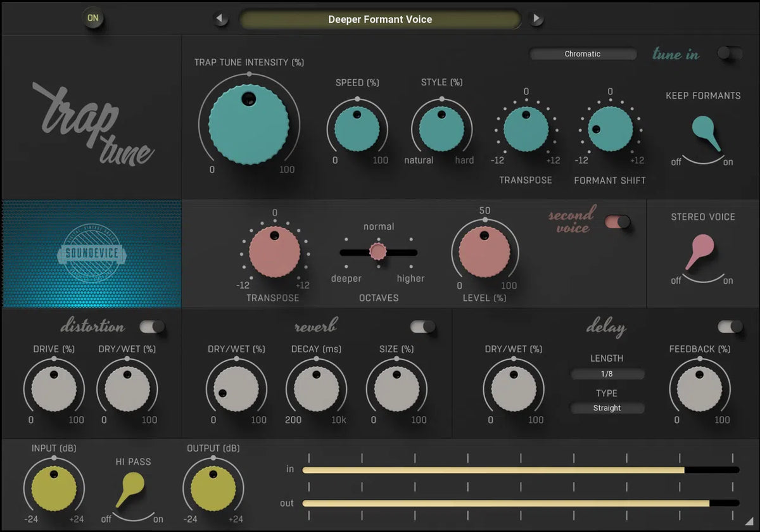760x532 pixels.
Task: Click the ON power button
Action: (92, 18)
